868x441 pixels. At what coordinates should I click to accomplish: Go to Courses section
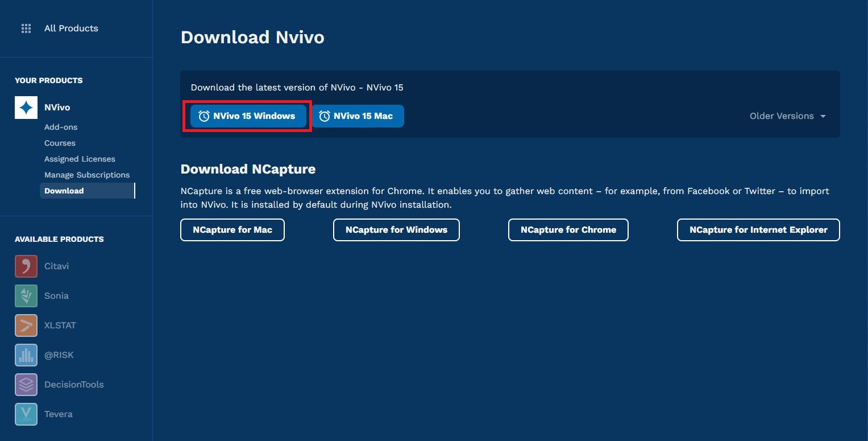[x=60, y=143]
